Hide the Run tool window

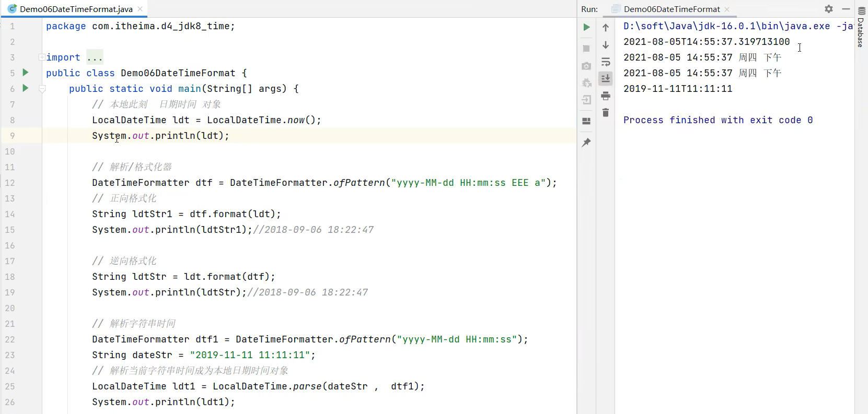[x=846, y=9]
